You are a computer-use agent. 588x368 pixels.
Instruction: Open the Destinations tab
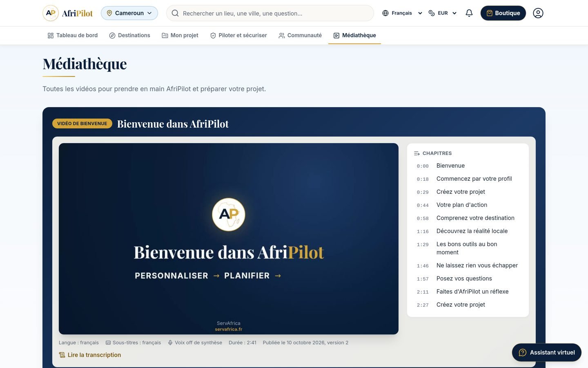[130, 36]
